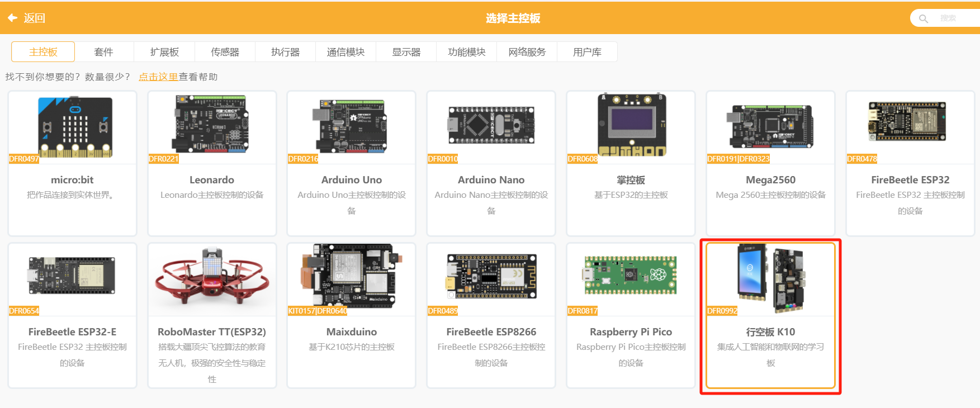980x408 pixels.
Task: Focus the 搜索 search field
Action: 945,18
